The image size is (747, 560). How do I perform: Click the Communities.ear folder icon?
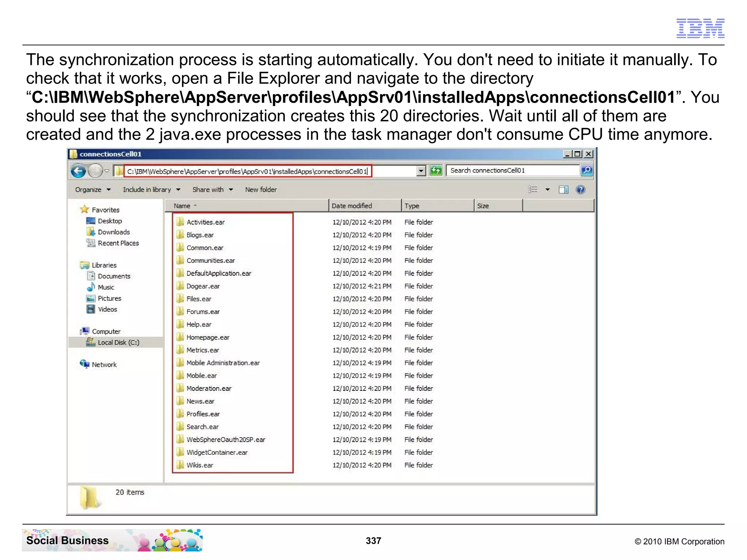point(180,260)
